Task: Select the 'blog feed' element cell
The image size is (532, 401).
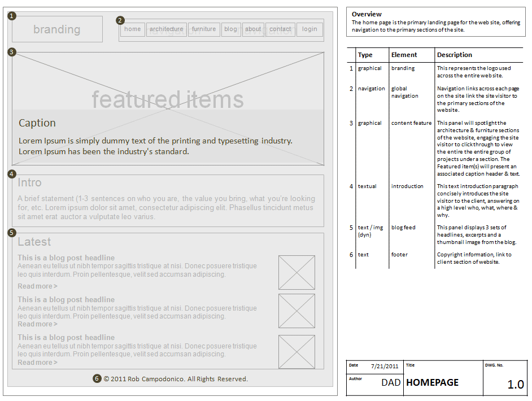Action: (x=403, y=228)
